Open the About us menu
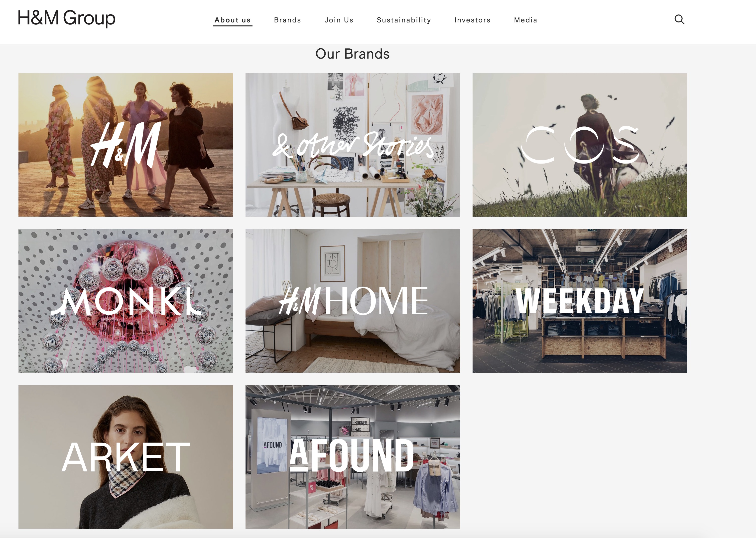Image resolution: width=756 pixels, height=538 pixels. click(233, 20)
